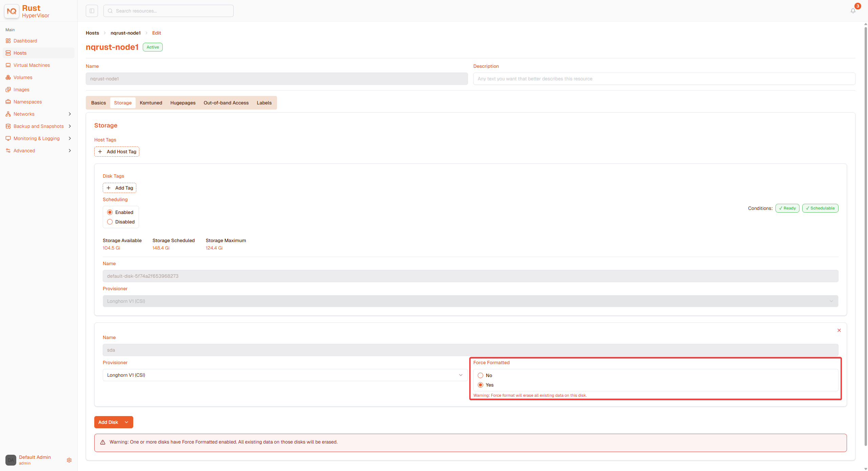Switch to the Labels tab

pyautogui.click(x=264, y=103)
